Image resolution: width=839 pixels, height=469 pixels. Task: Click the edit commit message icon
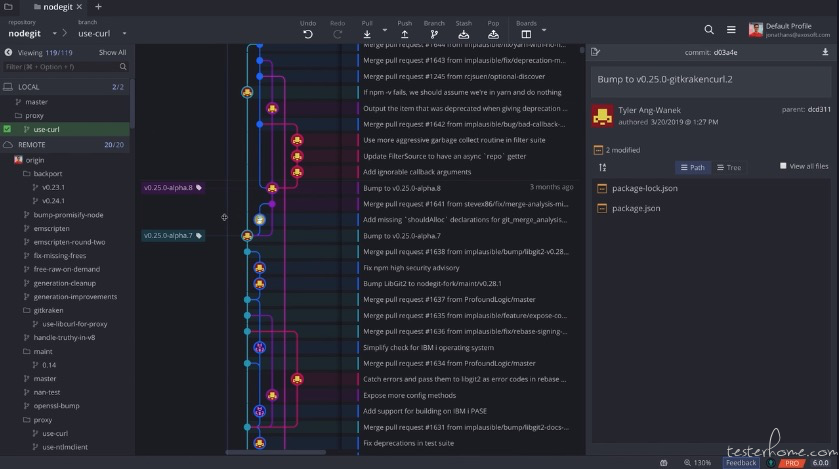pyautogui.click(x=596, y=52)
